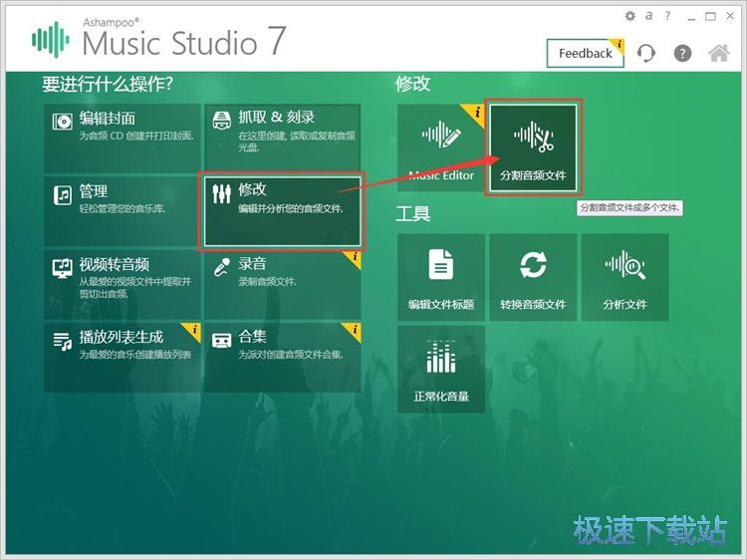Maximize the Music Studio window

(710, 17)
